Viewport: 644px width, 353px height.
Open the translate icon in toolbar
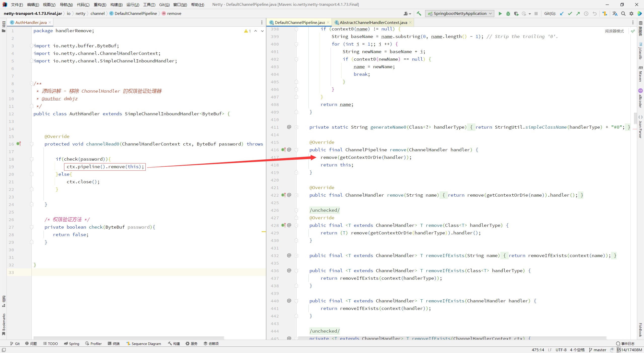point(615,14)
